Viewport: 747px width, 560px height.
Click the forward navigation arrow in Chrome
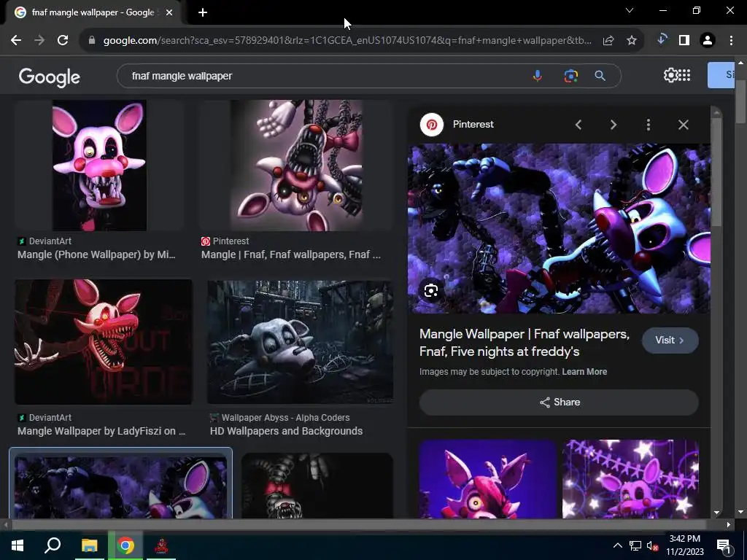coord(39,41)
